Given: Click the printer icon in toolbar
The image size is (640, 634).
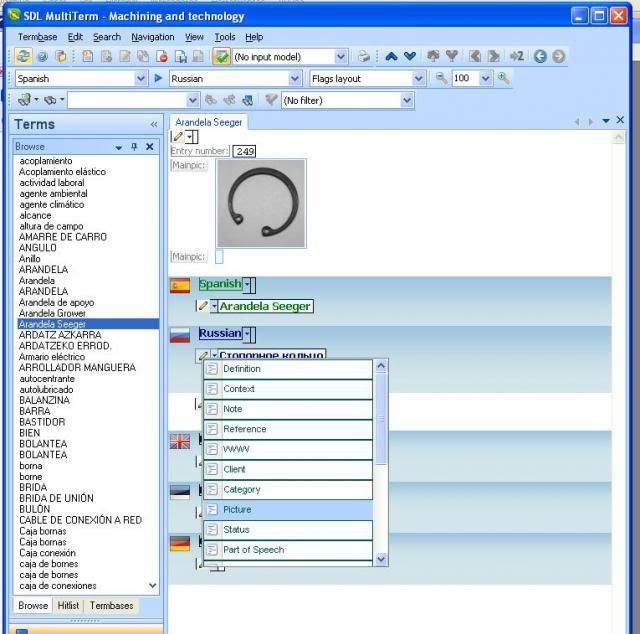Looking at the screenshot, I should (363, 56).
